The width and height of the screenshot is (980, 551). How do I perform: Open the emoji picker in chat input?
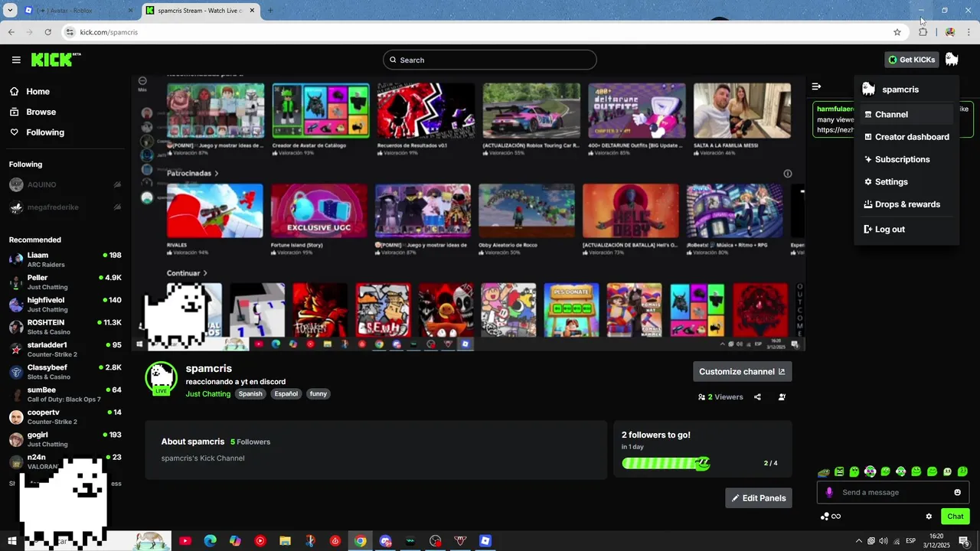pos(957,492)
